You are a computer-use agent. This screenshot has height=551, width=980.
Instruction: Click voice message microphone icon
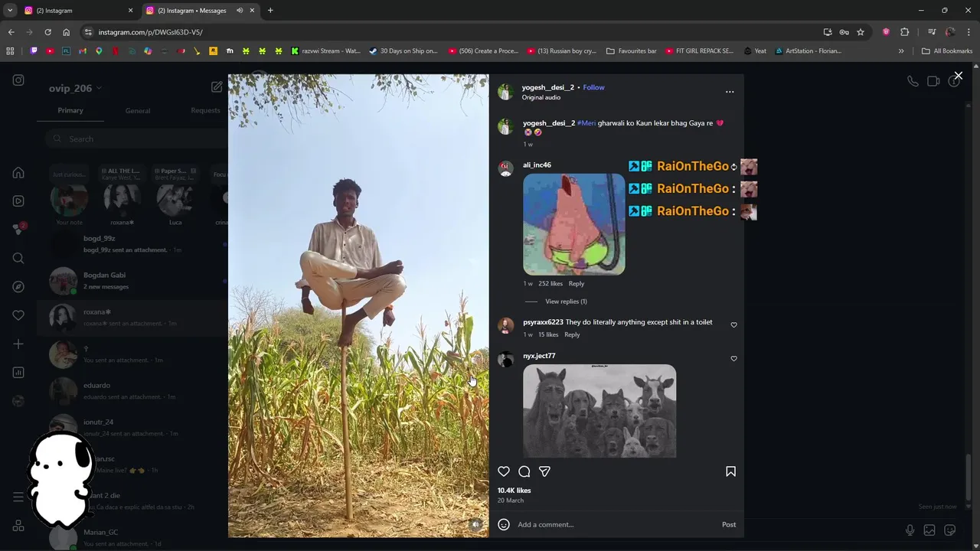[910, 530]
